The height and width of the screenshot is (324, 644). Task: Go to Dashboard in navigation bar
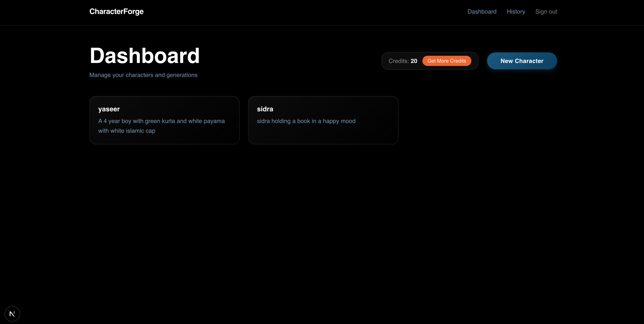pos(482,11)
